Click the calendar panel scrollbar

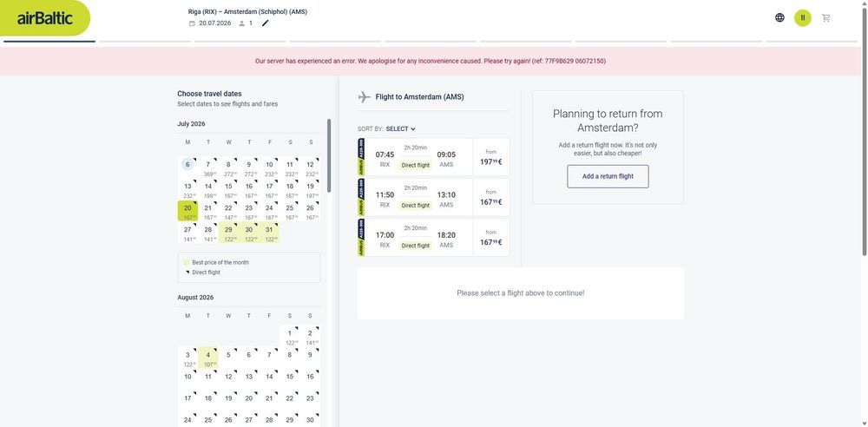(x=329, y=155)
